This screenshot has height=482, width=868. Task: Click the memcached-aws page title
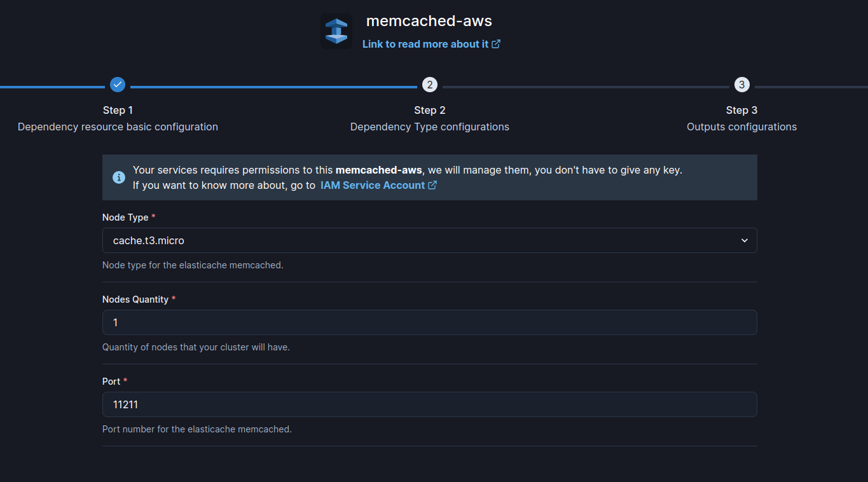pyautogui.click(x=429, y=21)
